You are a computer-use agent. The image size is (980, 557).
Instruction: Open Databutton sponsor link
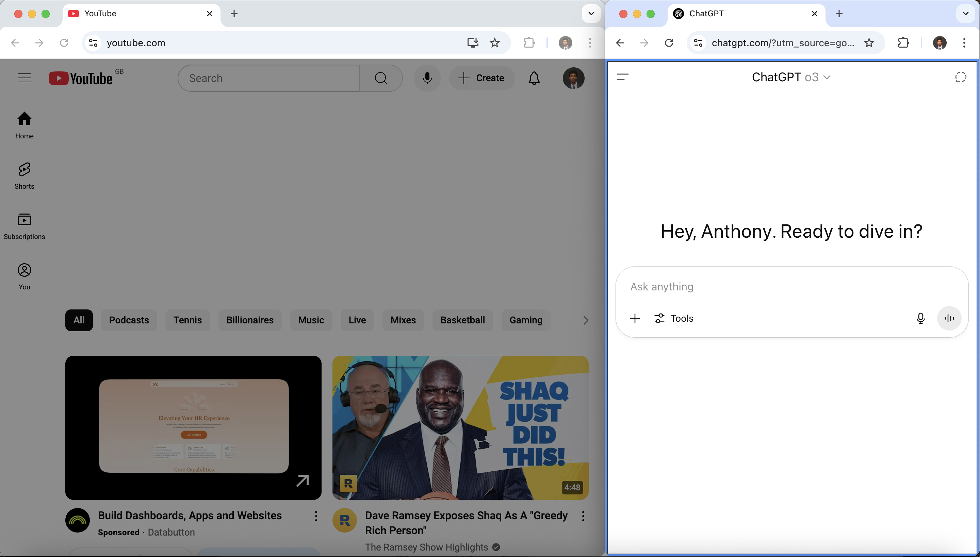pyautogui.click(x=171, y=533)
